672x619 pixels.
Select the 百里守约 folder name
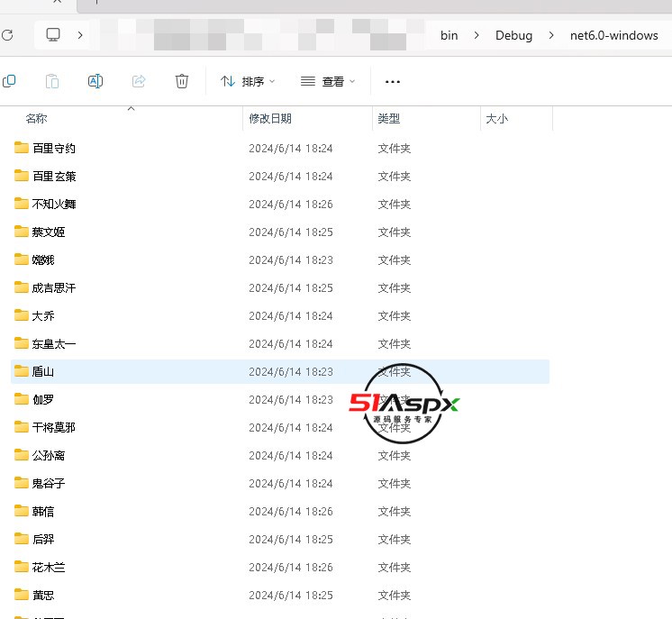pos(54,149)
